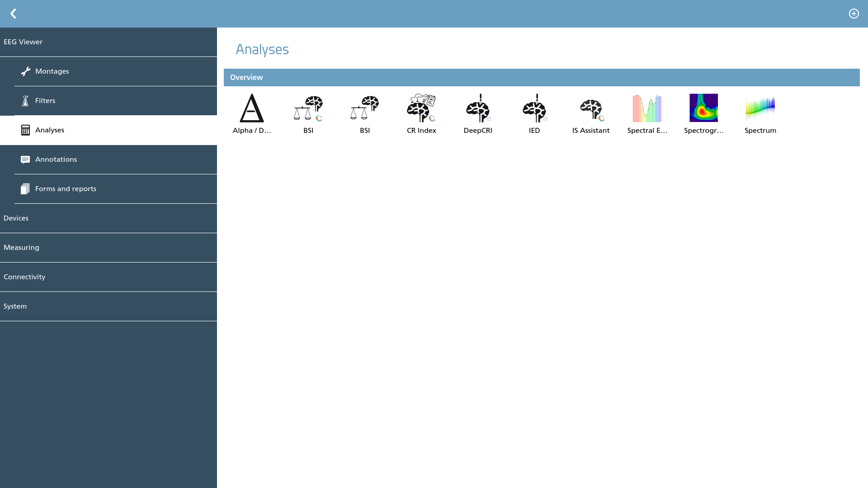Expand the Connectivity category
Image resolution: width=868 pixels, height=488 pixels.
point(108,277)
